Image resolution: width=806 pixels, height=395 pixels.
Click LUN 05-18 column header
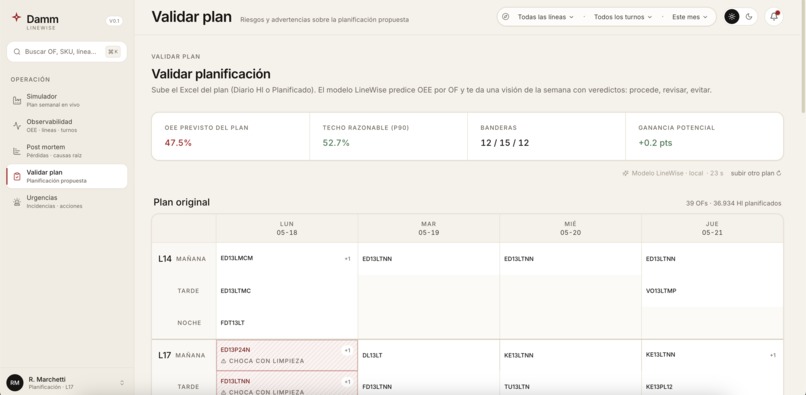pos(287,228)
